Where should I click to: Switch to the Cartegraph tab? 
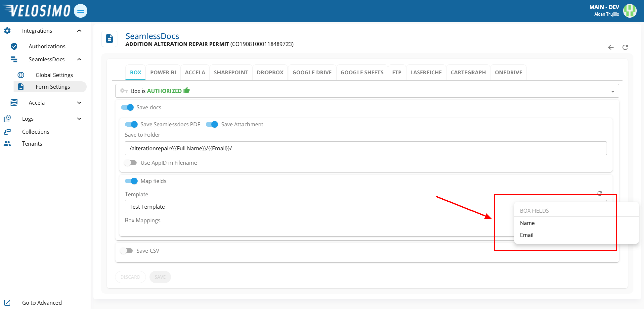point(468,72)
